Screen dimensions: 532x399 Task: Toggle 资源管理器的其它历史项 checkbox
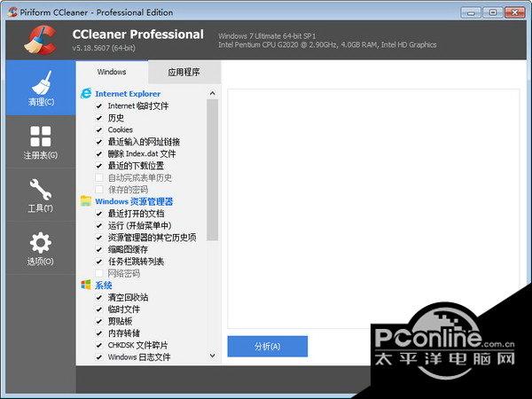click(x=99, y=237)
